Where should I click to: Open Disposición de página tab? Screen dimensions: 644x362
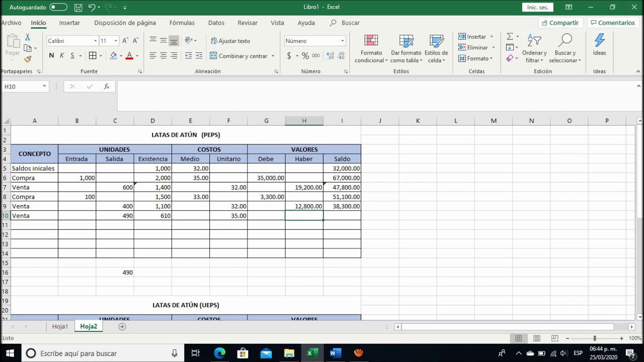[x=125, y=23]
